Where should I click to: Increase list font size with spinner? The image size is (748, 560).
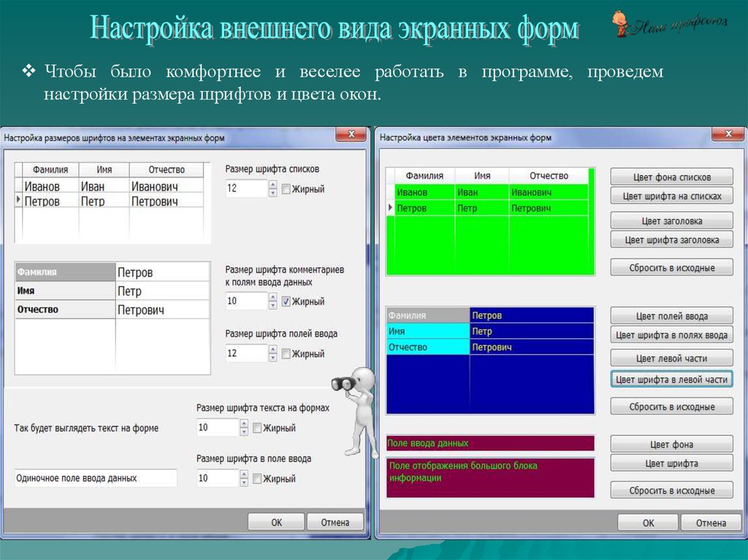click(x=272, y=185)
